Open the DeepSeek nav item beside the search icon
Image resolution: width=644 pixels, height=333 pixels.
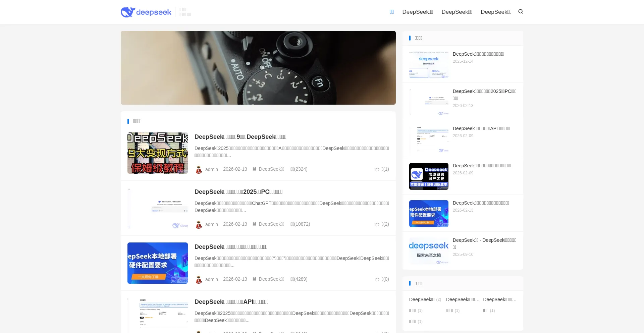[x=496, y=12]
